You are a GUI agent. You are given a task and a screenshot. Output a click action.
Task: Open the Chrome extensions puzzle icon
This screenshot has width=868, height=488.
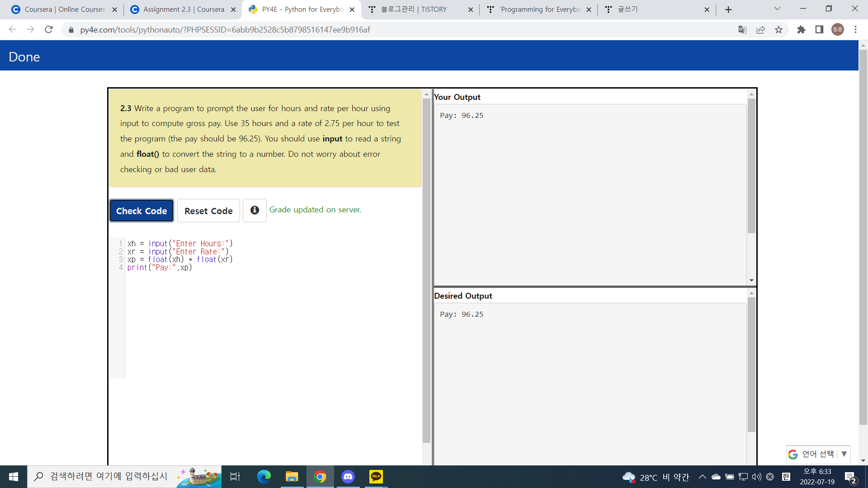click(801, 30)
